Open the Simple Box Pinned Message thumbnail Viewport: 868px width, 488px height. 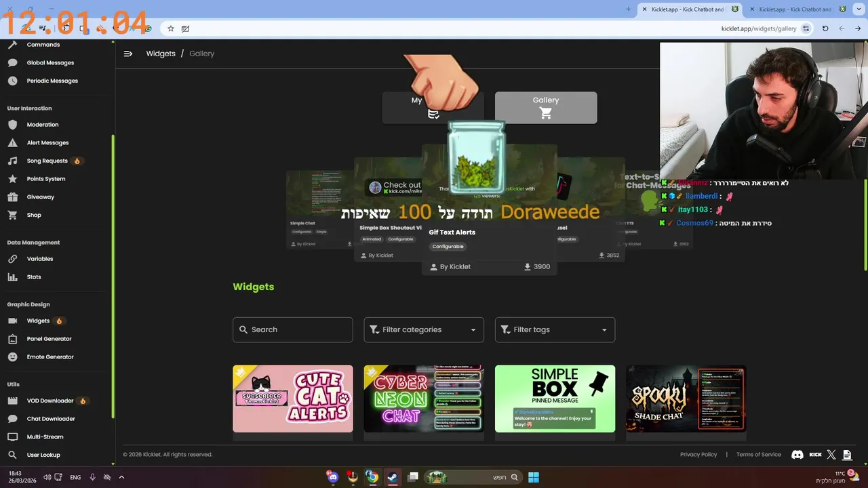555,399
